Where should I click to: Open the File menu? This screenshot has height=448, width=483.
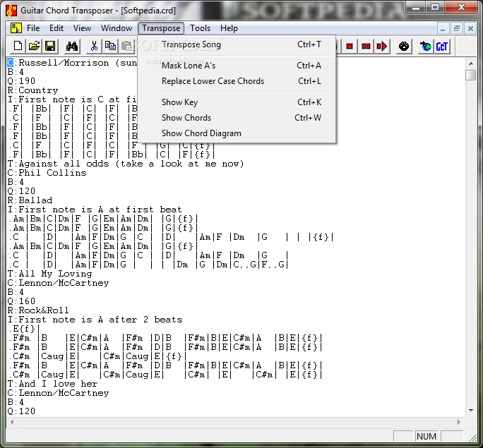[x=33, y=28]
